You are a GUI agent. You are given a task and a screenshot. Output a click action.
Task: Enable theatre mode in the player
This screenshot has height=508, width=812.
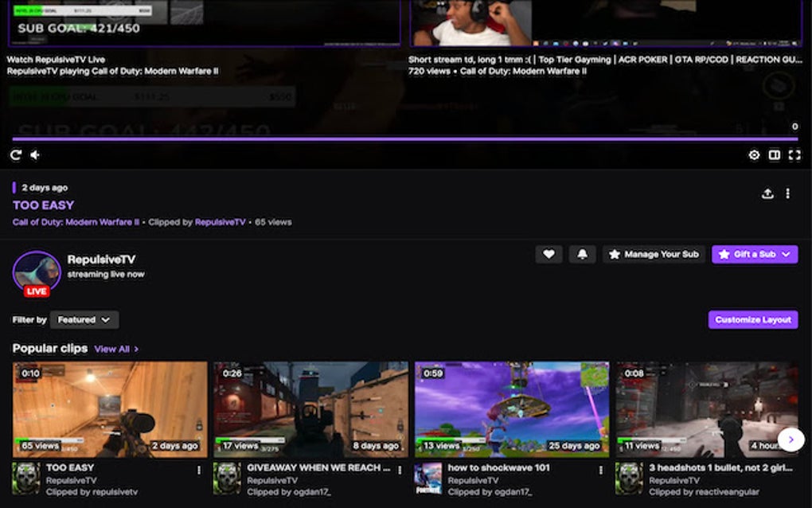pyautogui.click(x=774, y=154)
